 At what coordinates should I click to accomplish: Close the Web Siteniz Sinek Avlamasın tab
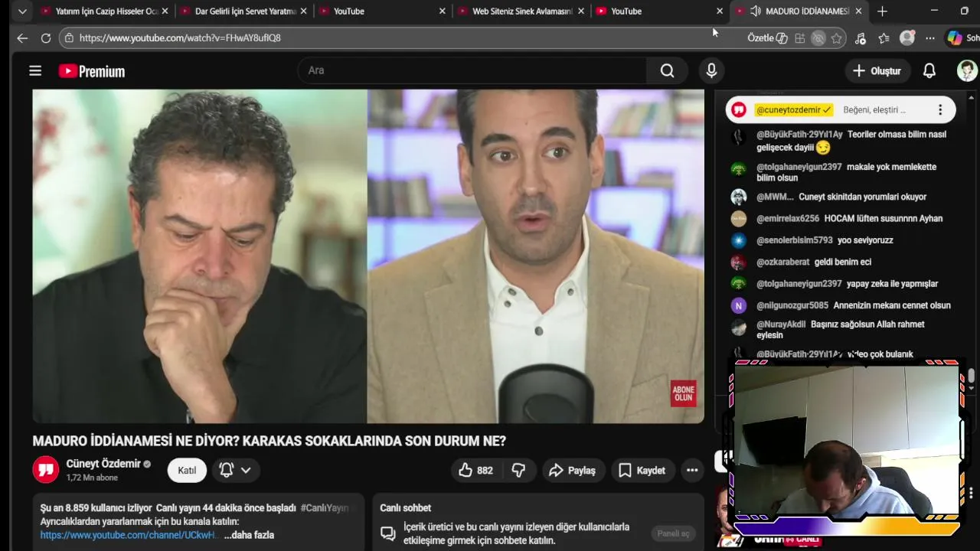coord(581,11)
